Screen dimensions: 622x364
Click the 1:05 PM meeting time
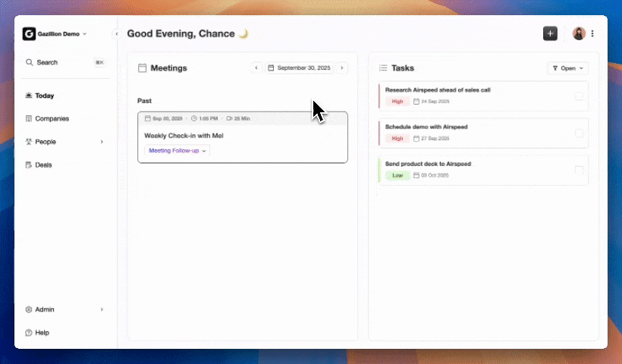click(x=205, y=118)
